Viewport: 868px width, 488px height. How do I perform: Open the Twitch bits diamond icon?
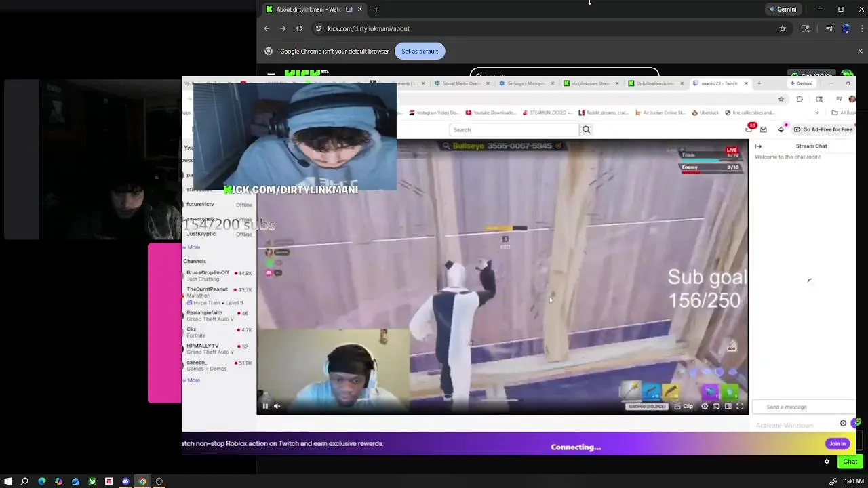tap(781, 129)
